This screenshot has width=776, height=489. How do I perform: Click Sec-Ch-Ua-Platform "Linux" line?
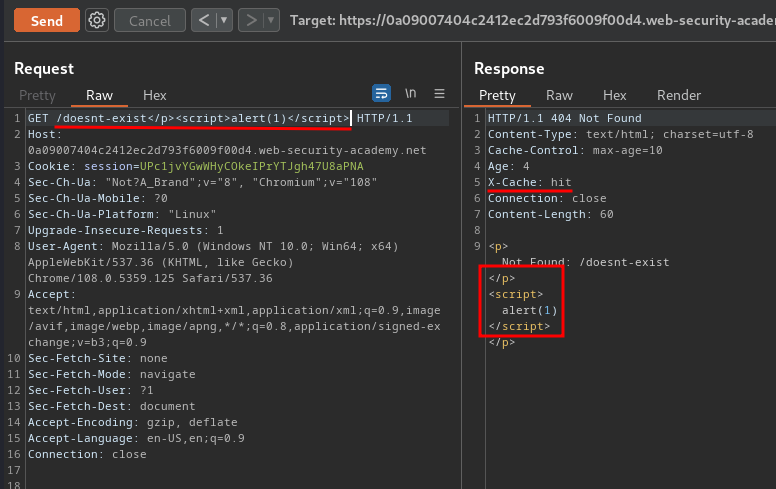pyautogui.click(x=122, y=214)
